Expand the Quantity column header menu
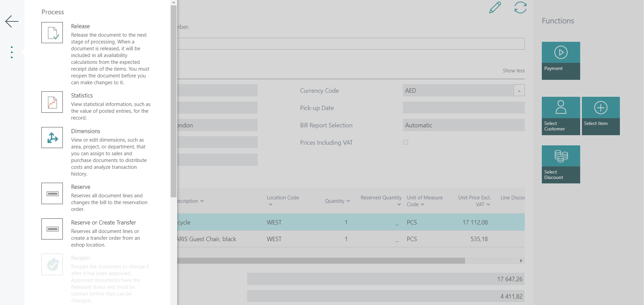The height and width of the screenshot is (305, 644). pyautogui.click(x=348, y=201)
